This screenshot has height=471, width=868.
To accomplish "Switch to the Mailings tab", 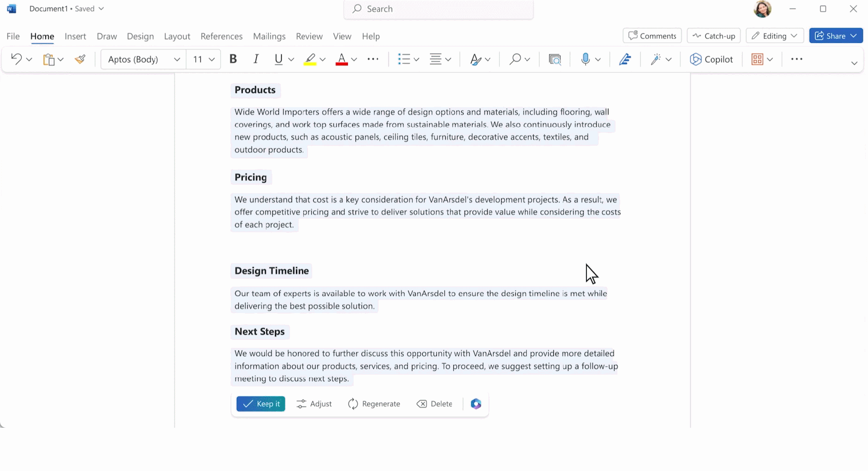I will (x=269, y=36).
